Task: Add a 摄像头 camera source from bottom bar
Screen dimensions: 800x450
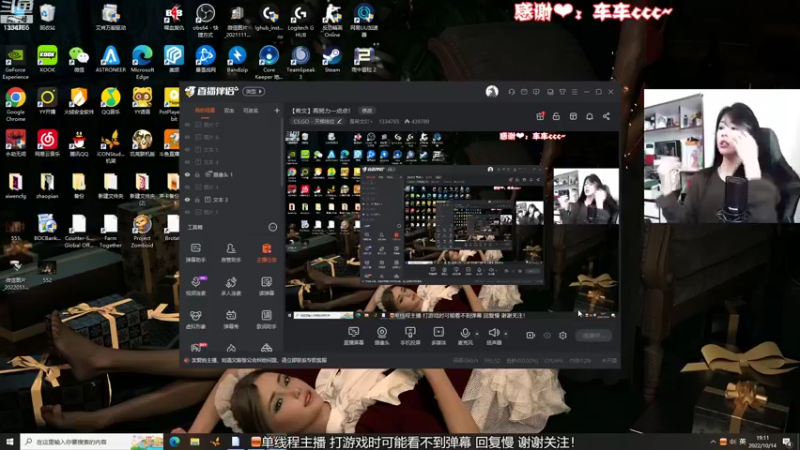Action: point(382,336)
